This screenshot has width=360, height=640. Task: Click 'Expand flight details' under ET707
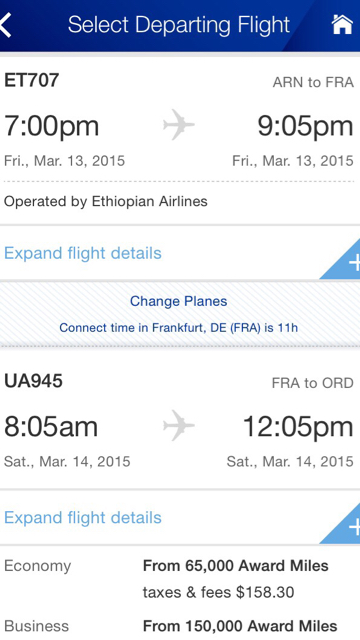click(x=83, y=253)
